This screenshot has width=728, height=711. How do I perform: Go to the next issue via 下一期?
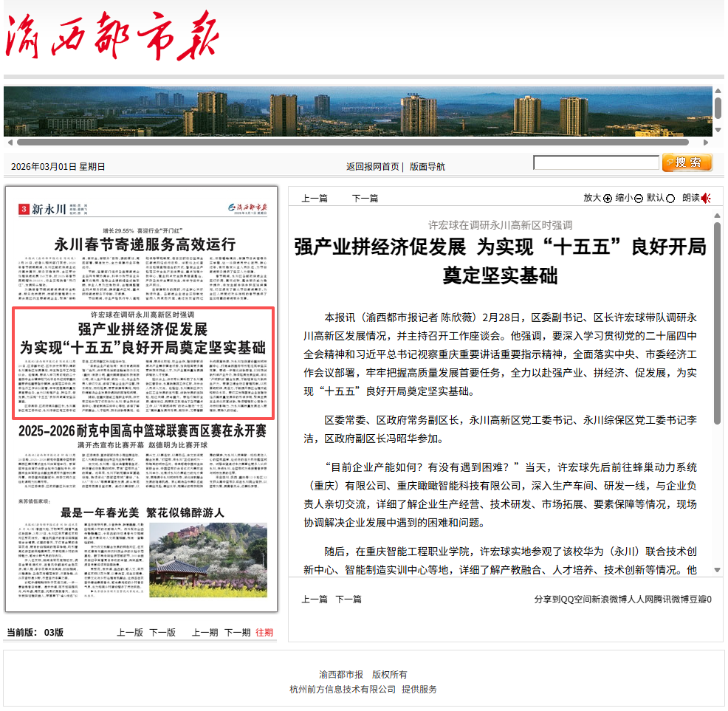tap(237, 632)
